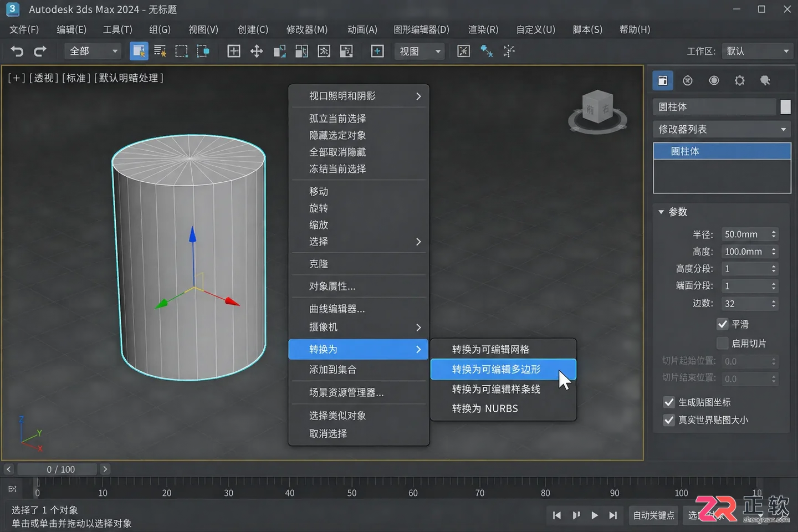Toggle the Window/Crossing selection icon

coord(203,52)
